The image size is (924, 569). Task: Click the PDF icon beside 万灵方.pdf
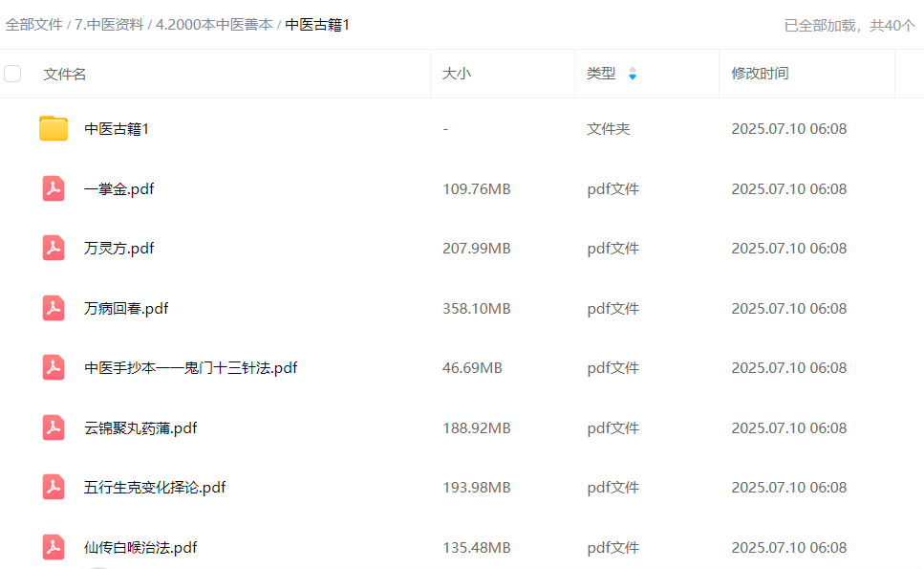click(x=54, y=249)
